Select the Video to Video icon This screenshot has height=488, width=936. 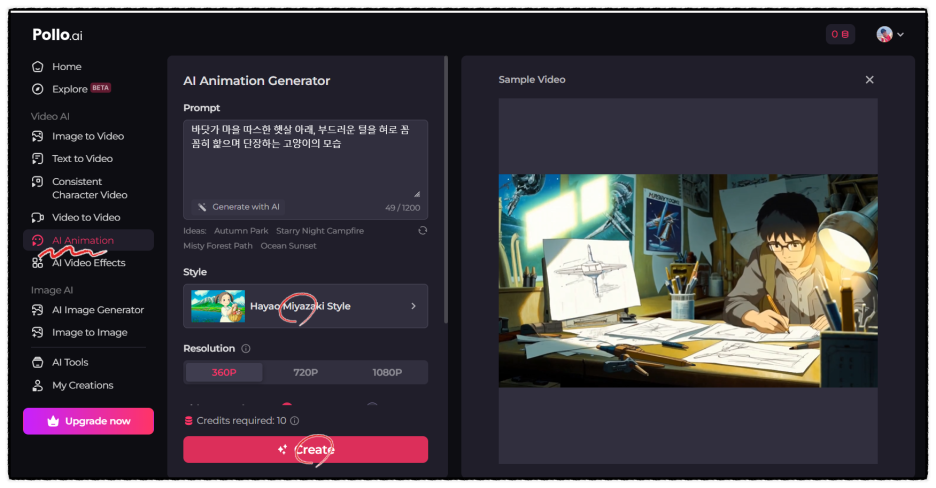pos(38,217)
